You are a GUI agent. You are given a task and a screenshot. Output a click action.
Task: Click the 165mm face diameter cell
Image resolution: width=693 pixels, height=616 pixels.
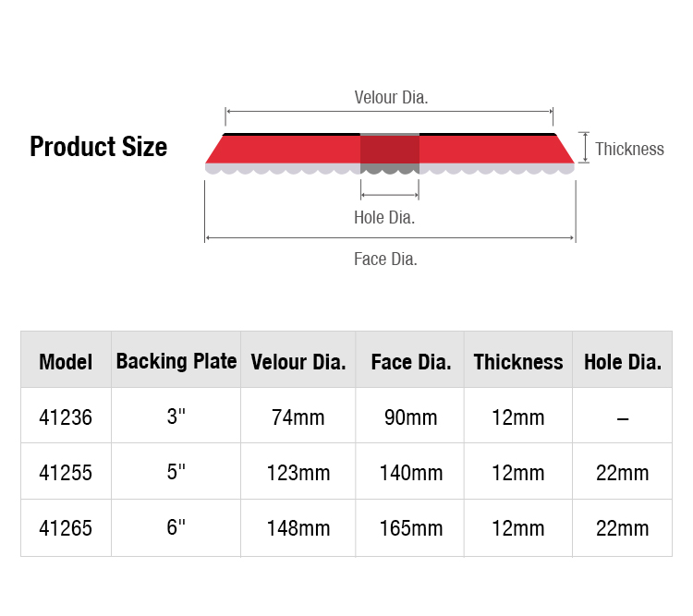coord(411,528)
